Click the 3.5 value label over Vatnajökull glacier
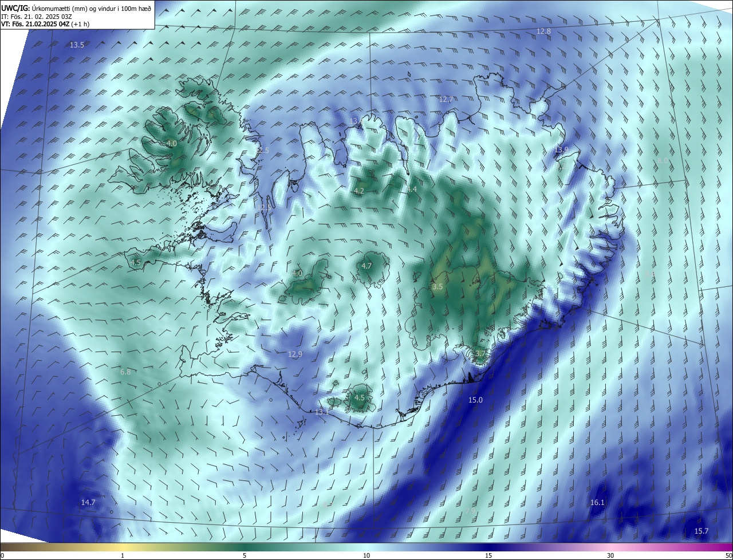The width and height of the screenshot is (733, 560). 438,286
